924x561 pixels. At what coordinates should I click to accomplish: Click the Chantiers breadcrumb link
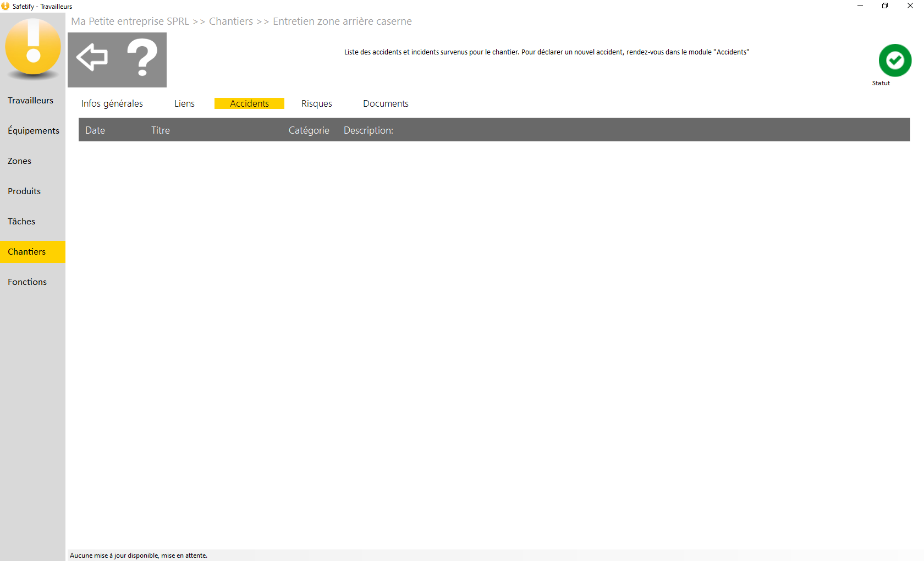(231, 21)
